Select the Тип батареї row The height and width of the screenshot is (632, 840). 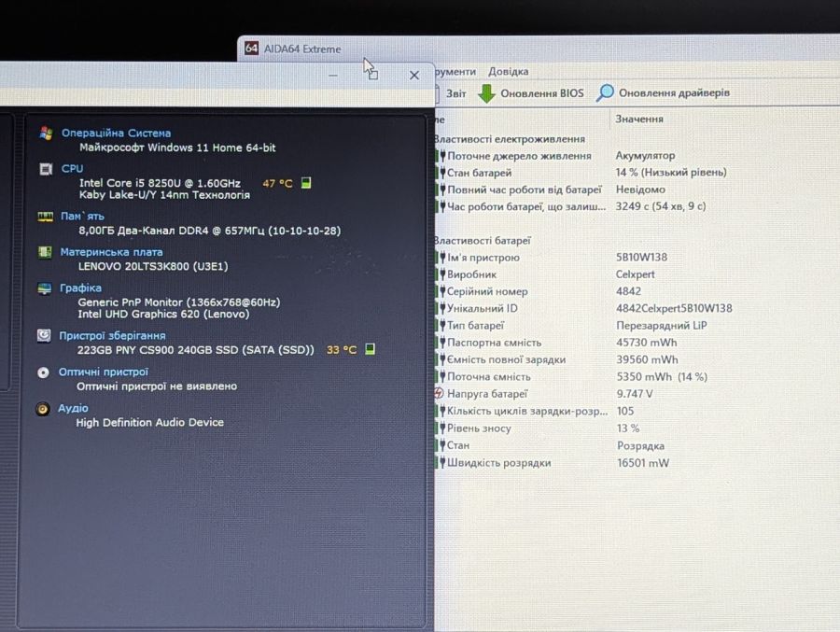[x=571, y=326]
